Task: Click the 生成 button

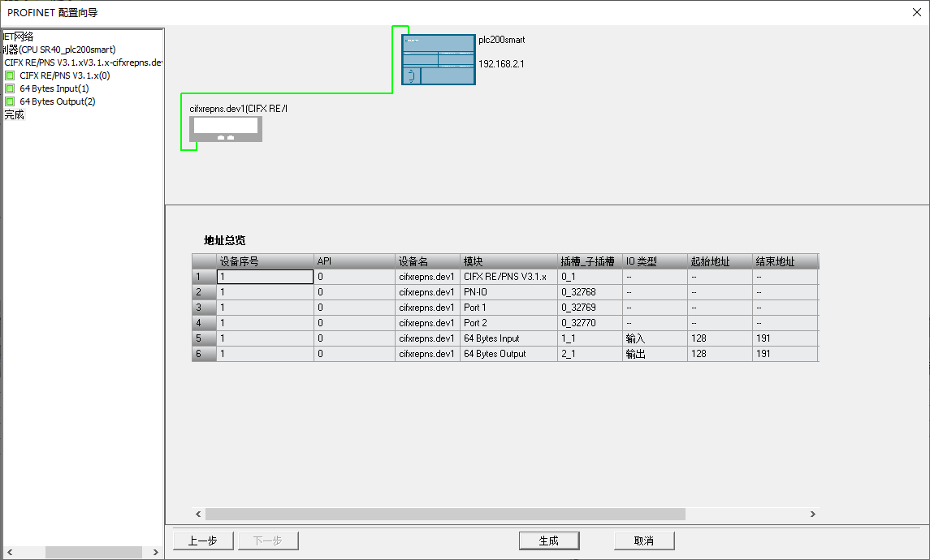Action: click(x=548, y=541)
